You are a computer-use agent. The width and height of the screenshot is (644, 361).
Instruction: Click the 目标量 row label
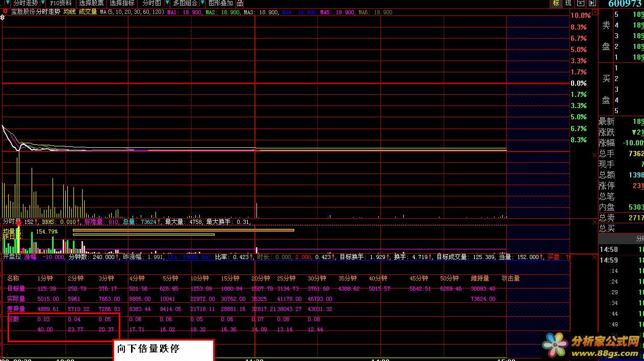[16, 289]
